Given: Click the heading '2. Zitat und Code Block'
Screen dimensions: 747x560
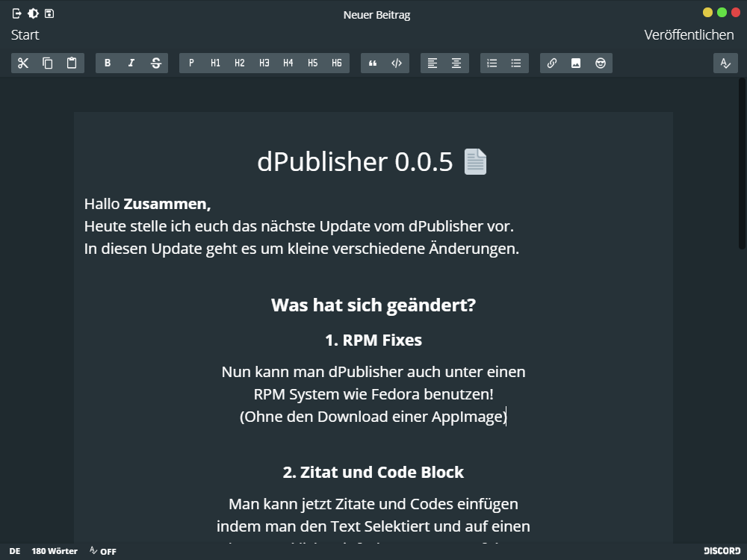Looking at the screenshot, I should pos(373,473).
